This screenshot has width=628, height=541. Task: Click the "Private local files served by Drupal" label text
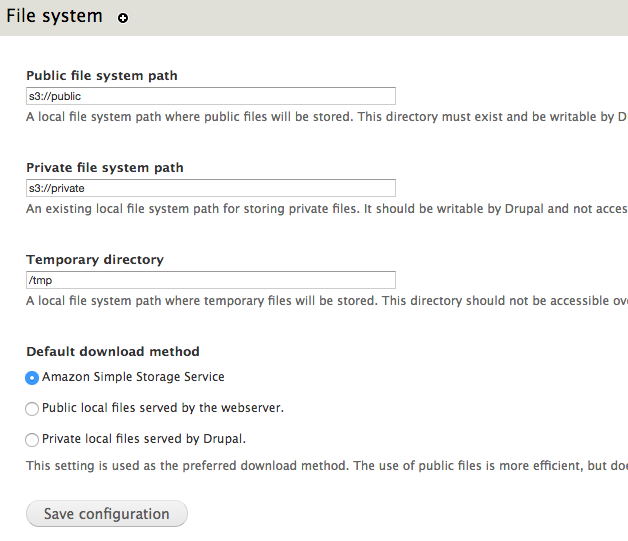tap(144, 438)
